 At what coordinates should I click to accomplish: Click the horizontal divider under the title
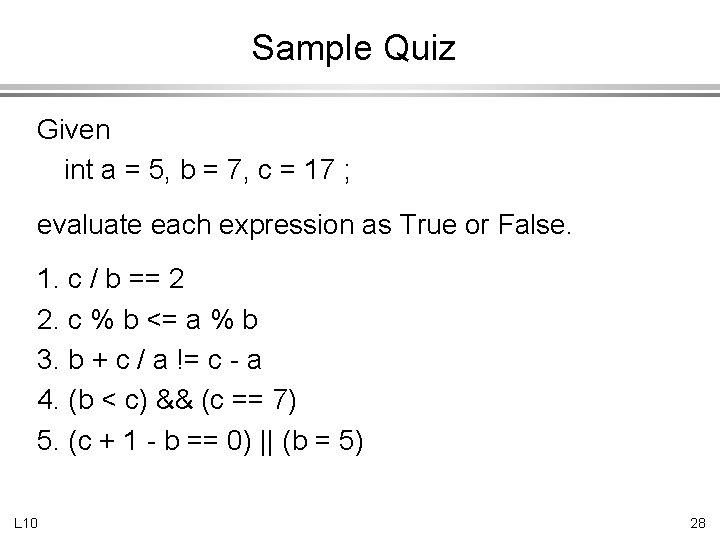tap(360, 90)
